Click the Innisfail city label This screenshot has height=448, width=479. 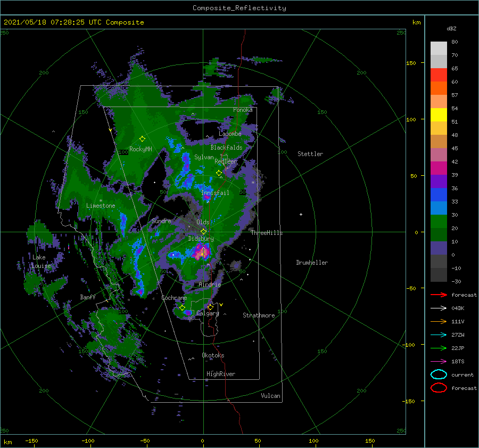point(215,193)
